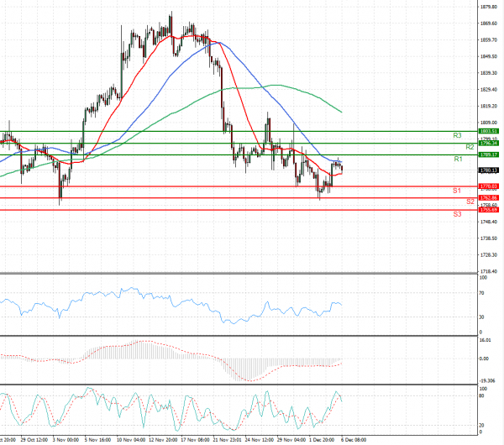Select the 1789.17 green price tag
Image resolution: width=504 pixels, height=445 pixels.
pos(489,154)
